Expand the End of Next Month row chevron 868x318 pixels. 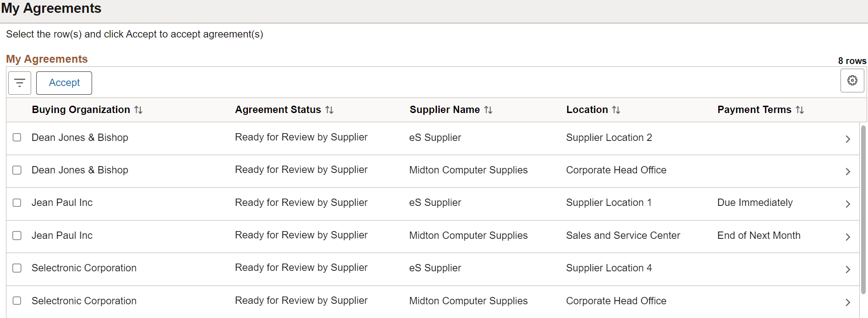tap(848, 237)
